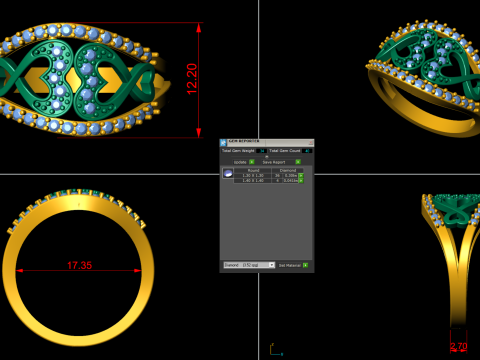The image size is (480, 360).
Task: Click the Gem Reporter title bar icon
Action: [x=223, y=143]
